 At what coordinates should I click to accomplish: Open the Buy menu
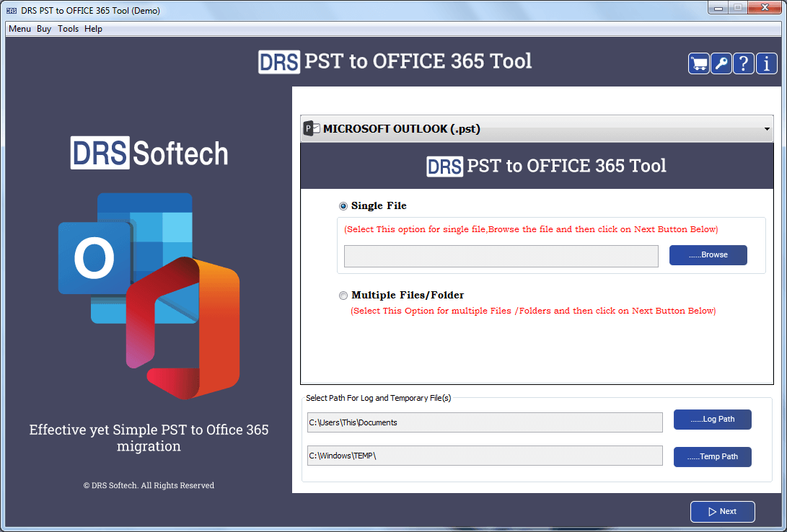pyautogui.click(x=43, y=29)
